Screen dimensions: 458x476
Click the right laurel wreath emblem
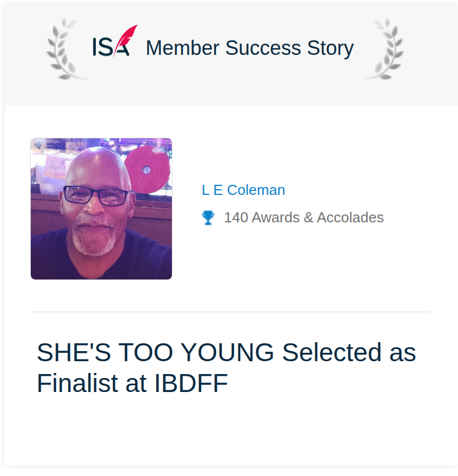click(x=384, y=49)
